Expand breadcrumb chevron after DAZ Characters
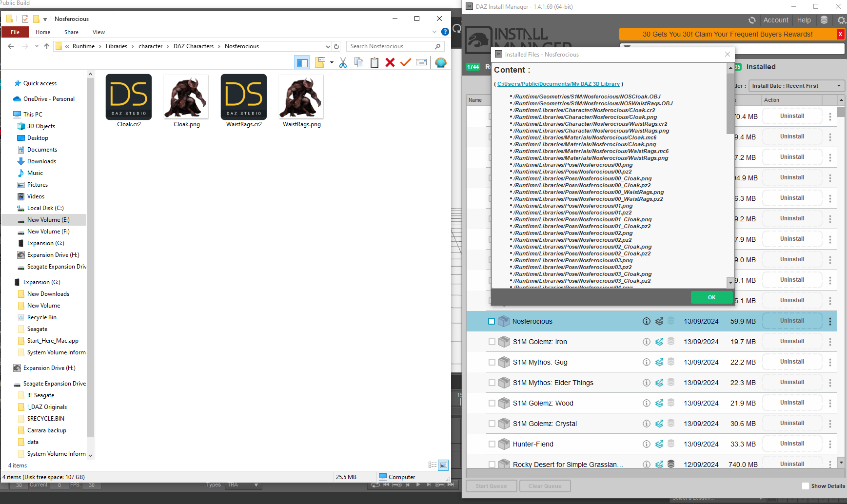Screen dimensions: 847x504 pyautogui.click(x=219, y=46)
